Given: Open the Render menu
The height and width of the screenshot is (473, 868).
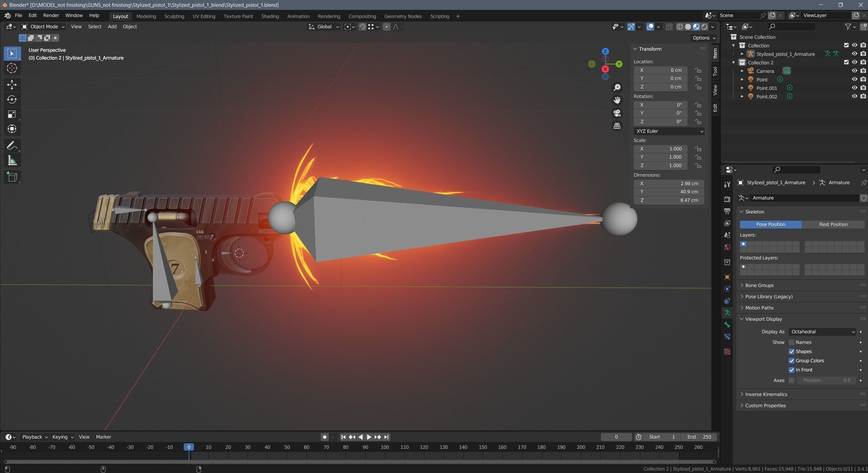Looking at the screenshot, I should click(x=51, y=15).
